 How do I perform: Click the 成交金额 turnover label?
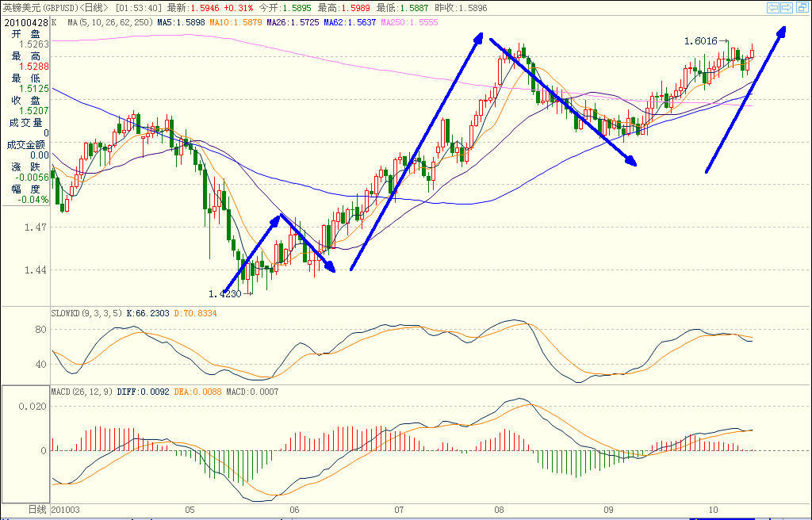(x=26, y=145)
